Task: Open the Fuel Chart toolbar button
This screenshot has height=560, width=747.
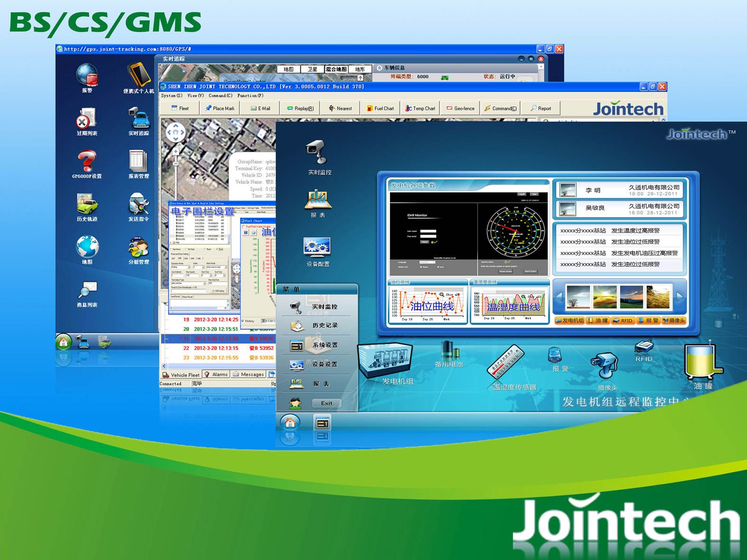Action: [380, 108]
